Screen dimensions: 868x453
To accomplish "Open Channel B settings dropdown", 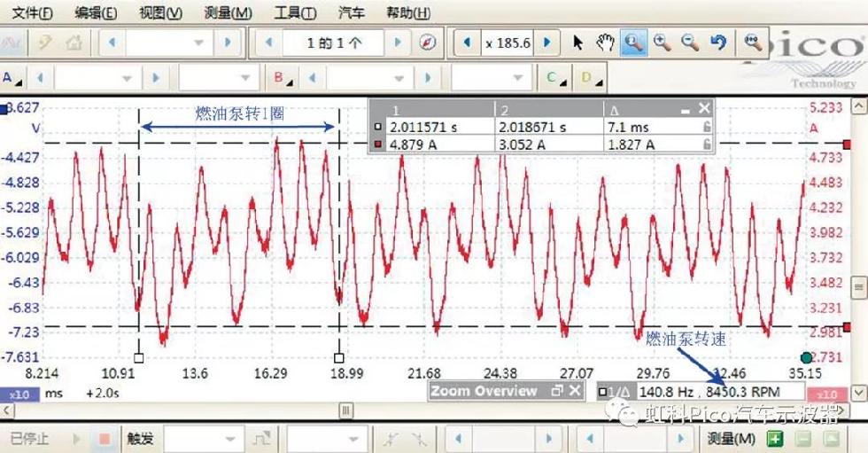I will coord(283,78).
